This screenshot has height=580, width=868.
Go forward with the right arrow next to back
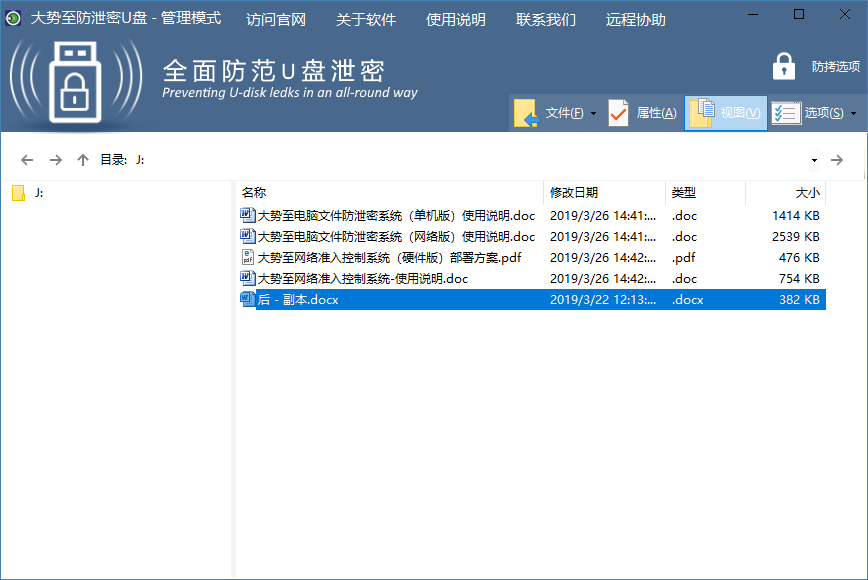[55, 160]
